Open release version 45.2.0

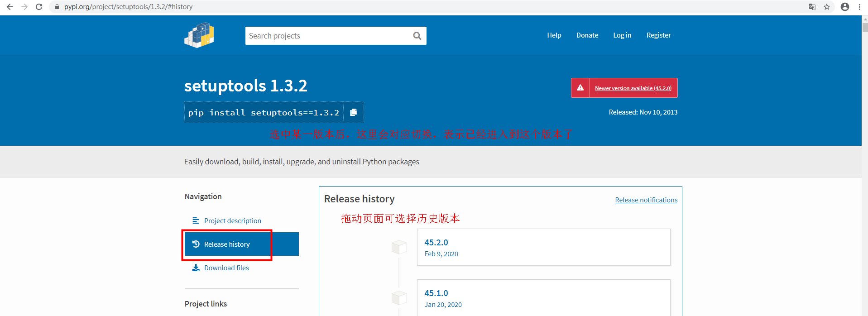[x=543, y=247]
